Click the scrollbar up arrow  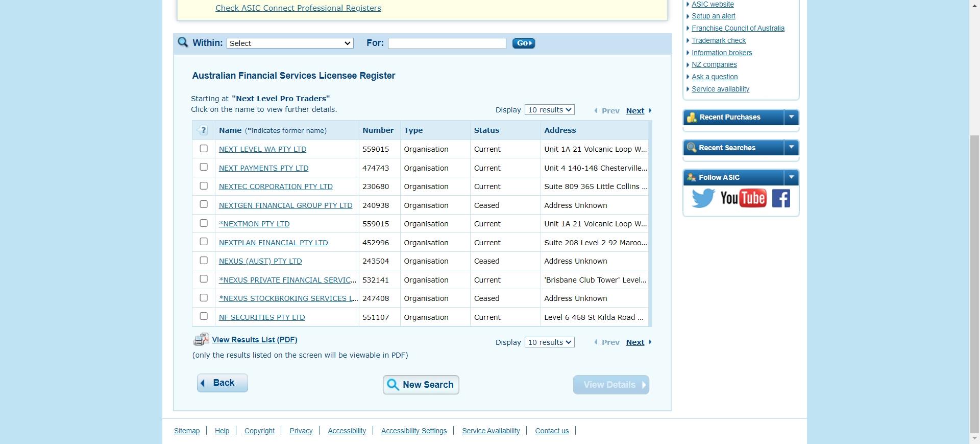click(974, 5)
